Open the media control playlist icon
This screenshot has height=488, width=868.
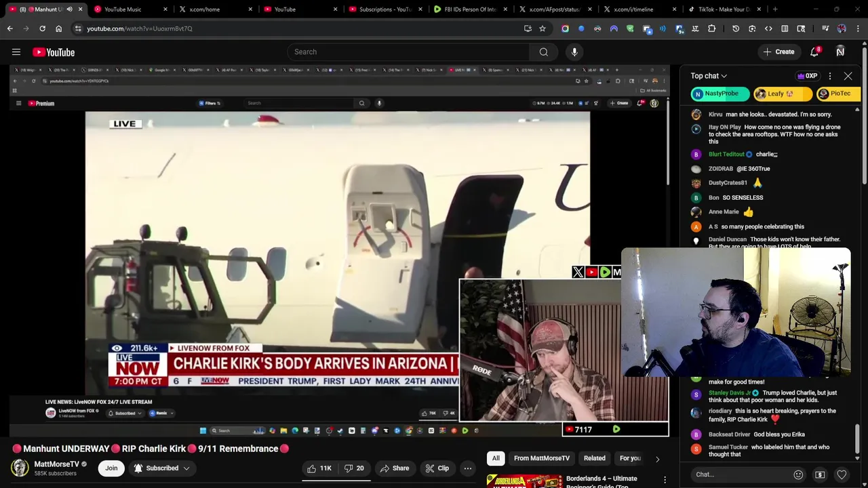(x=825, y=28)
